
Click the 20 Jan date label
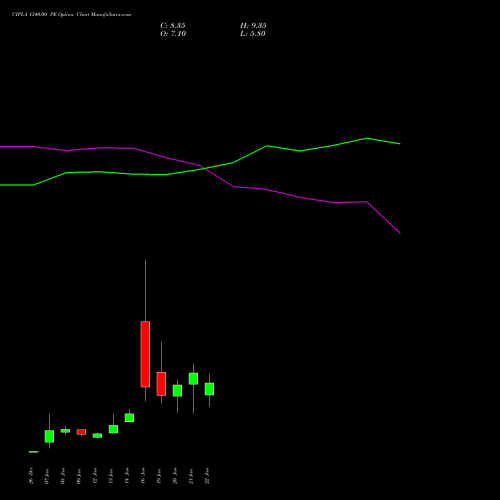click(175, 476)
